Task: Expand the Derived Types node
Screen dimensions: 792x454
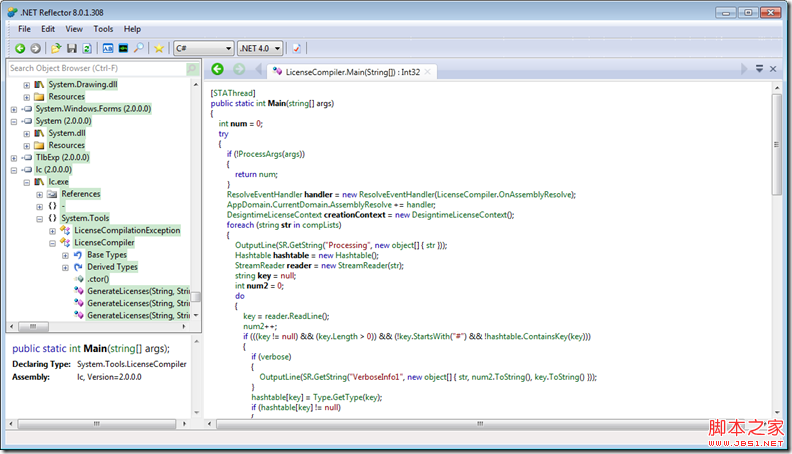Action: (x=65, y=267)
